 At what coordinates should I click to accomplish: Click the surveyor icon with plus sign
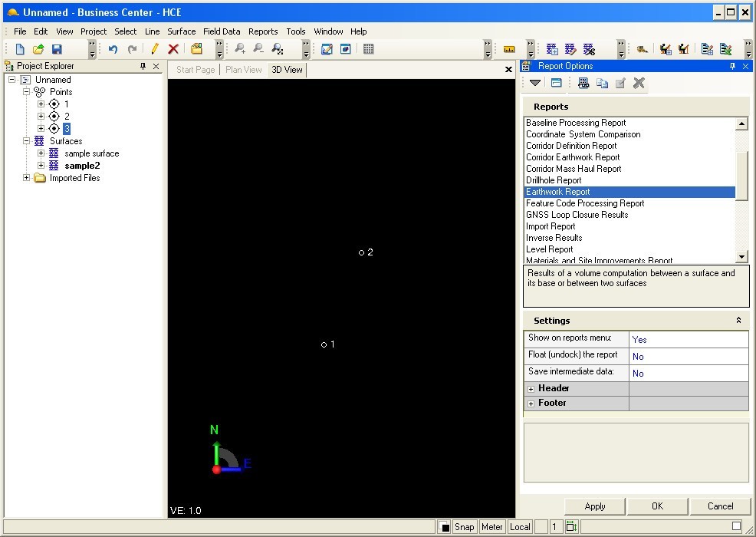[x=666, y=49]
